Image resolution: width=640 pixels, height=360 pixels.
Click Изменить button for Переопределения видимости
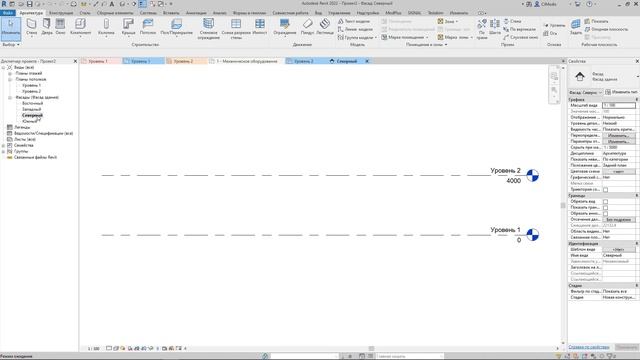point(618,136)
